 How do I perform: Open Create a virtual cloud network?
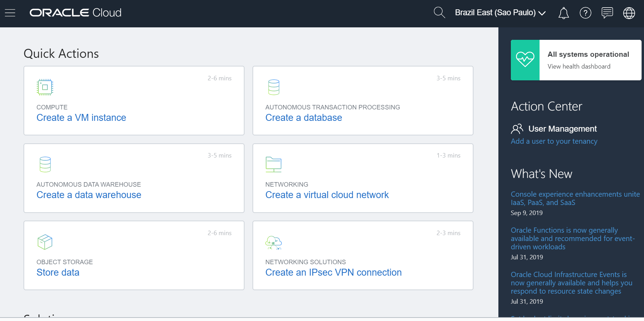[327, 195]
